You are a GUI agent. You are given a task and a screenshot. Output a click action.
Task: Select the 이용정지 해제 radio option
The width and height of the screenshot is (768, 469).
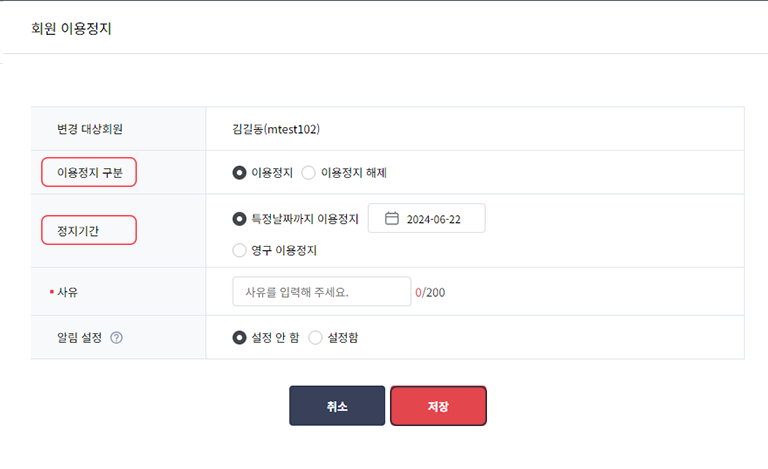[x=308, y=173]
